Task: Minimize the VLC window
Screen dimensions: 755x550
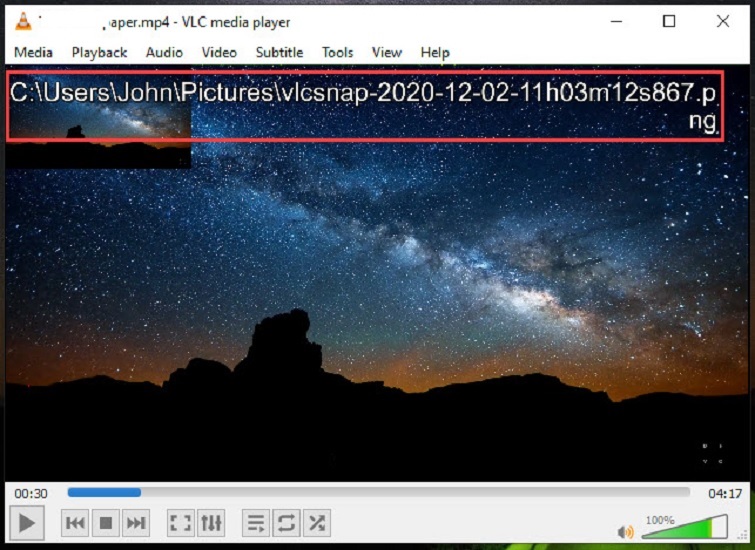Action: (616, 22)
